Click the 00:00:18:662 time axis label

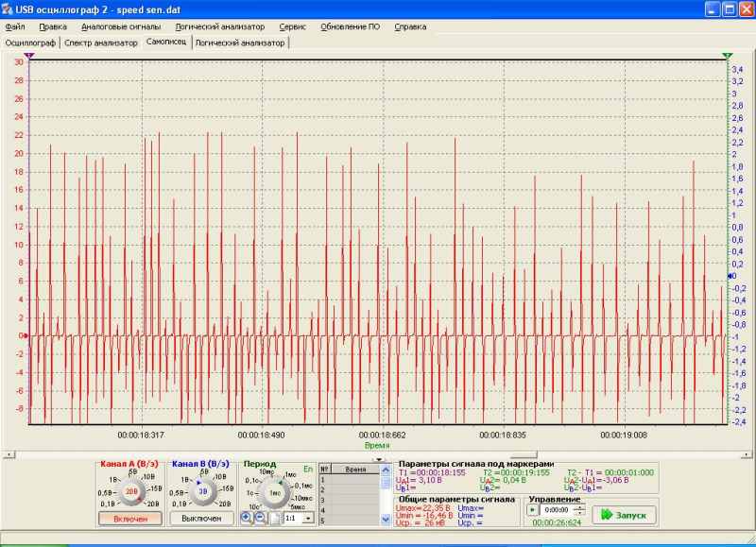tap(382, 436)
